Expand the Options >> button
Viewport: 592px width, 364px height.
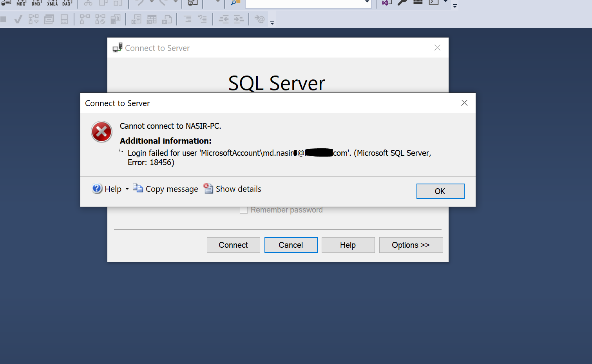[x=411, y=245]
